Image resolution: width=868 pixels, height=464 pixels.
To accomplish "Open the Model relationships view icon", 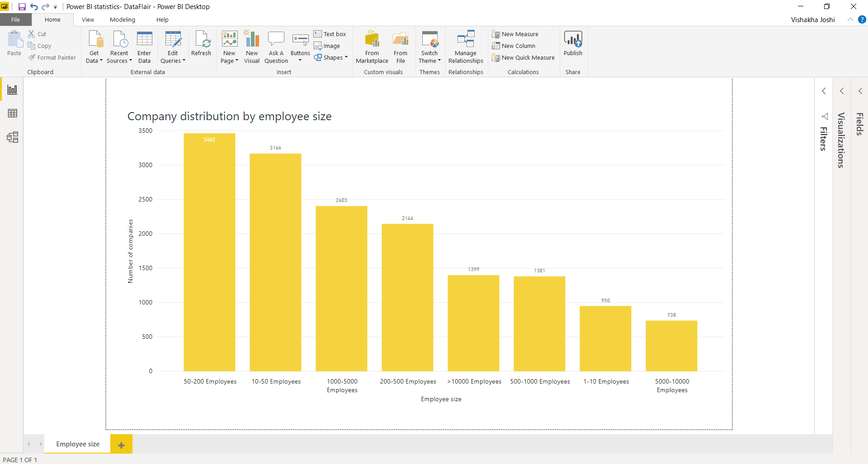I will pos(12,137).
